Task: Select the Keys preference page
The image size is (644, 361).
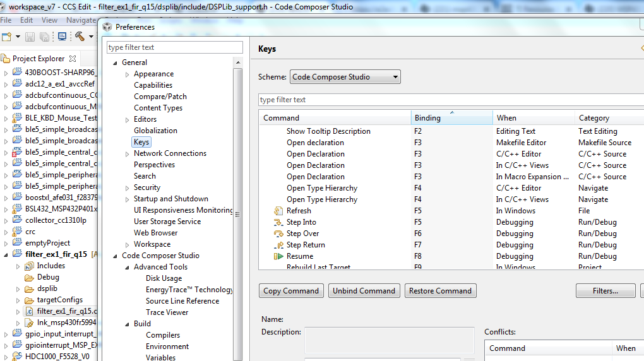Action: click(x=141, y=142)
